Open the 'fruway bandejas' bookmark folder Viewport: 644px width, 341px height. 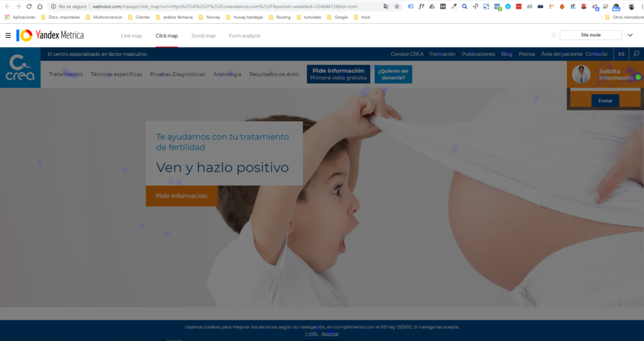(x=245, y=17)
